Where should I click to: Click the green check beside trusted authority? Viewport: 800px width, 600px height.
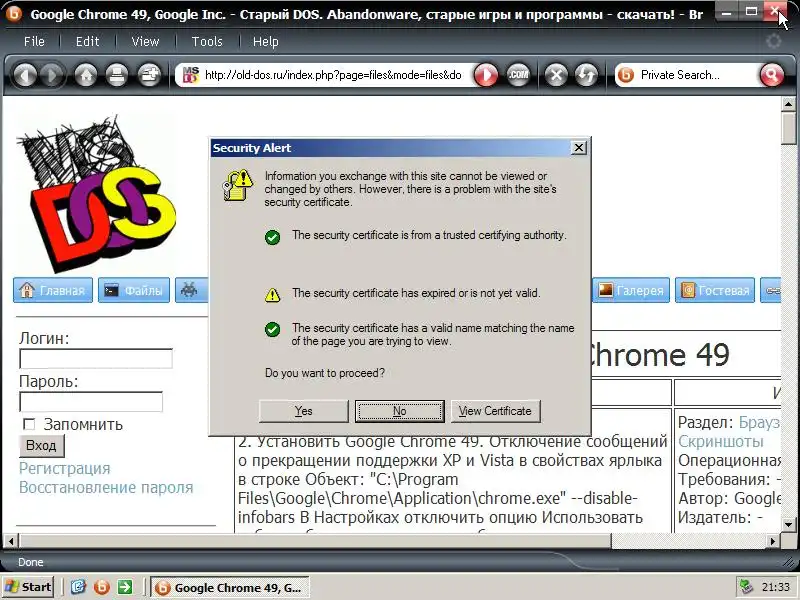pyautogui.click(x=272, y=237)
